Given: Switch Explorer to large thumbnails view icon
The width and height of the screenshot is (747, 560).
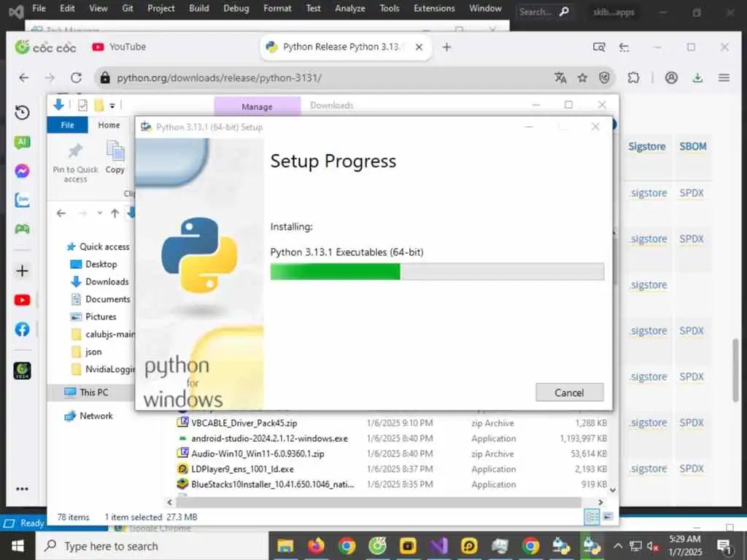Looking at the screenshot, I should click(608, 517).
